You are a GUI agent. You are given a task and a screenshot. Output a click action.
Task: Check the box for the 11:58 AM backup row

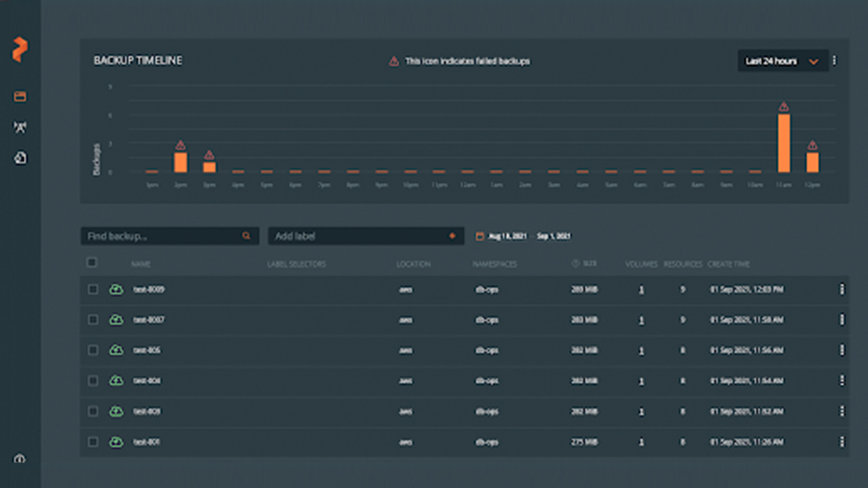pos(93,320)
